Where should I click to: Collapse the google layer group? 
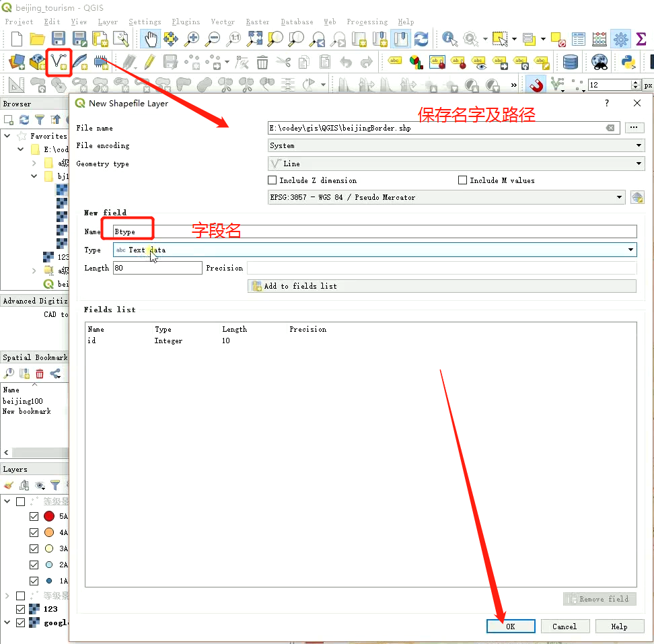pyautogui.click(x=7, y=622)
